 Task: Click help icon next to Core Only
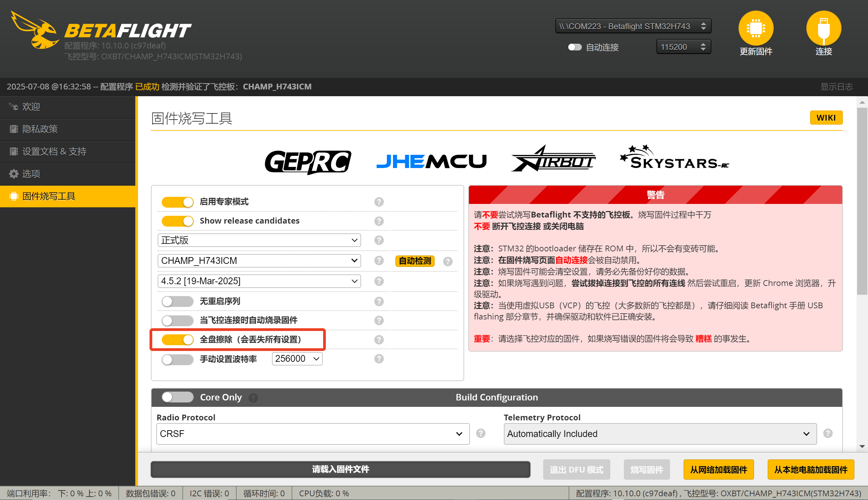point(253,398)
